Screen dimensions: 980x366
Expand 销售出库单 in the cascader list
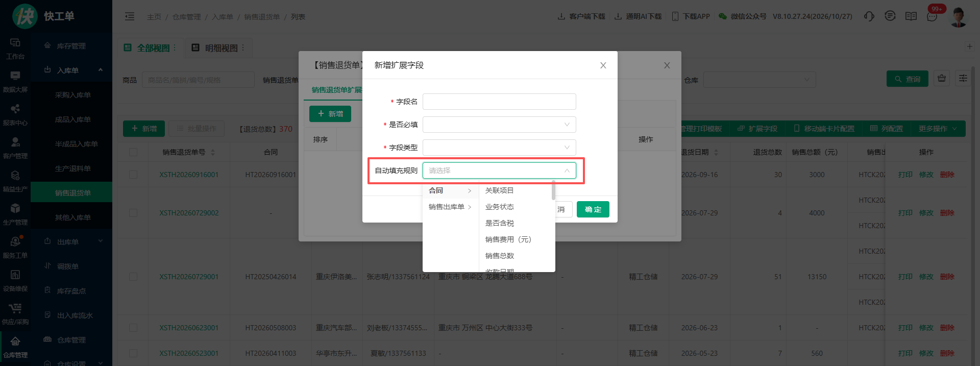451,207
